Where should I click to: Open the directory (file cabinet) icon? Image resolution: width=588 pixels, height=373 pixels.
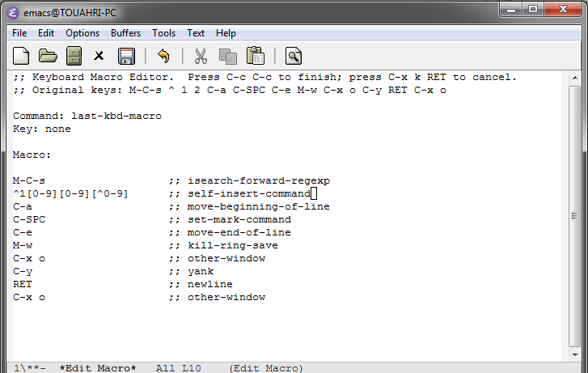[x=74, y=57]
